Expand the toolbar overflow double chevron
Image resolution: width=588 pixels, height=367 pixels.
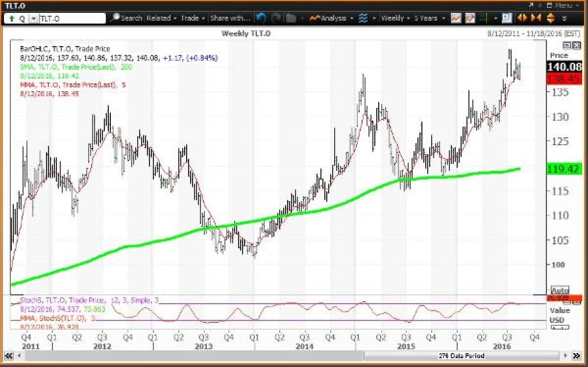pos(564,18)
